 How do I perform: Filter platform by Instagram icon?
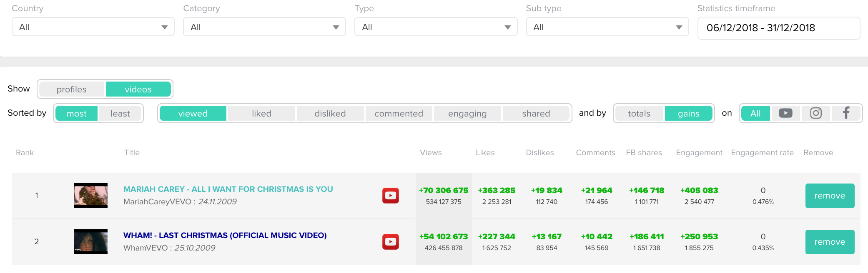click(x=816, y=113)
